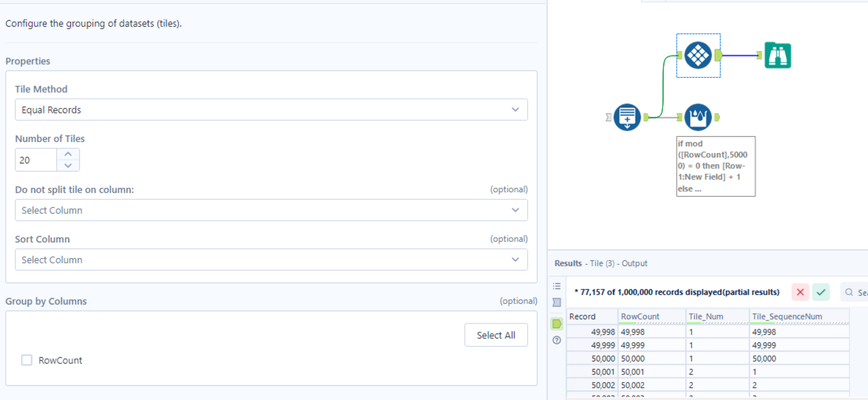Screen dimensions: 868x400
Task: Select the Generate Rows tool icon
Action: coord(627,117)
